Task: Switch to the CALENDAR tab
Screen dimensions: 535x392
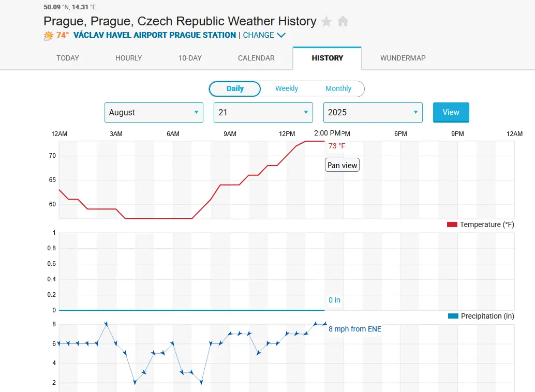Action: (x=256, y=58)
